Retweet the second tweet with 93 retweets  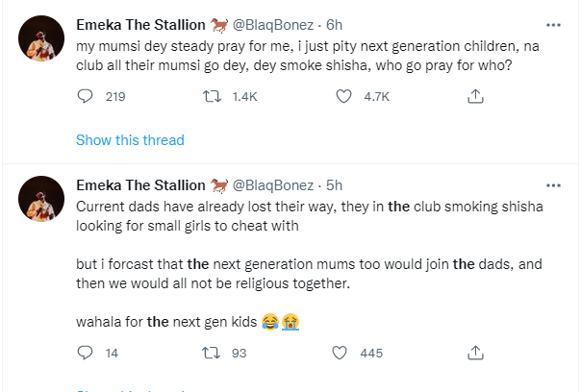pos(215,353)
